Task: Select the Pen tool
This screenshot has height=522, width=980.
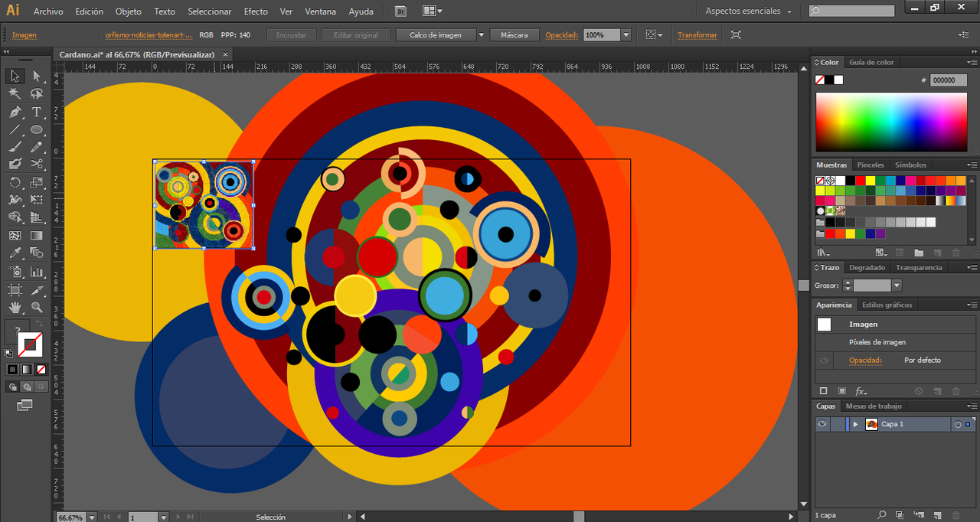Action: (15, 112)
